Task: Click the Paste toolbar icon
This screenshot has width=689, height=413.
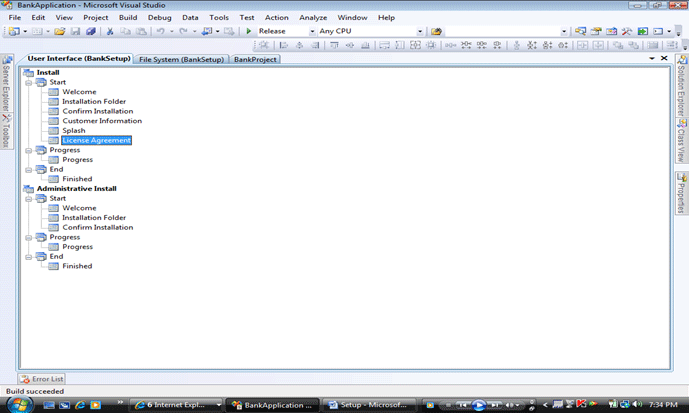Action: coord(141,31)
